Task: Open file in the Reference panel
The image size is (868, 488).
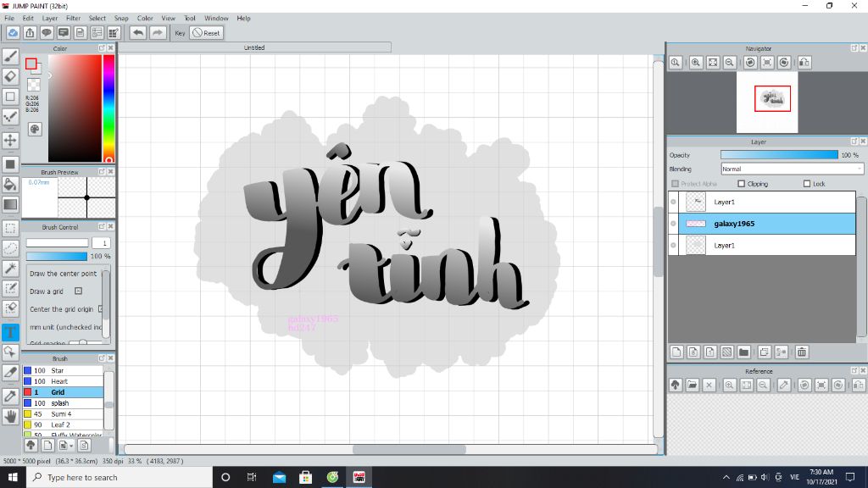Action: point(693,385)
